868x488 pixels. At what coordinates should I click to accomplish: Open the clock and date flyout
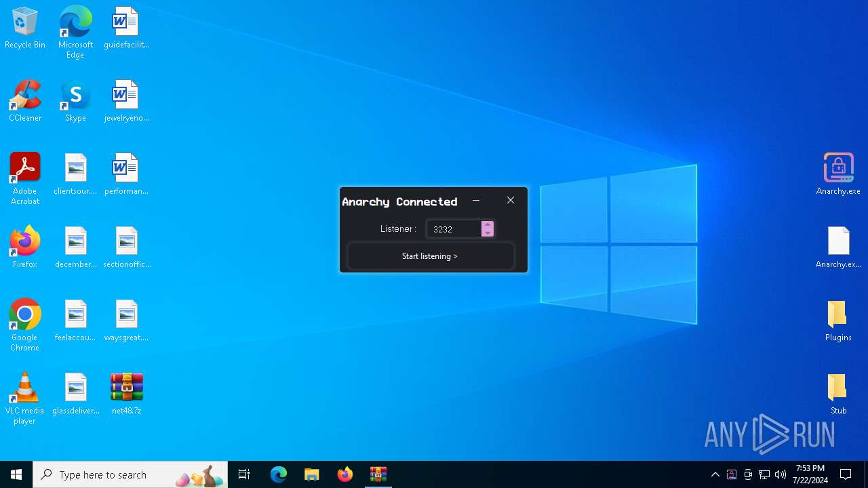(810, 474)
